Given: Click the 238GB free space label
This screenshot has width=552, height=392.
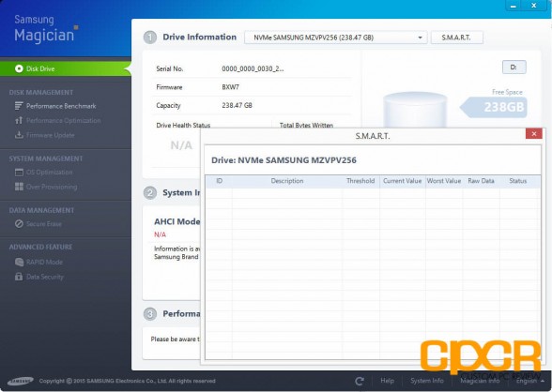Looking at the screenshot, I should (x=504, y=107).
